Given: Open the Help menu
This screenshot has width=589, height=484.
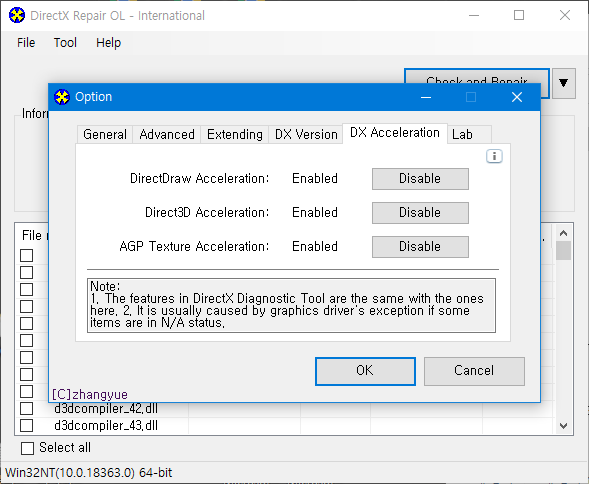Looking at the screenshot, I should 108,42.
